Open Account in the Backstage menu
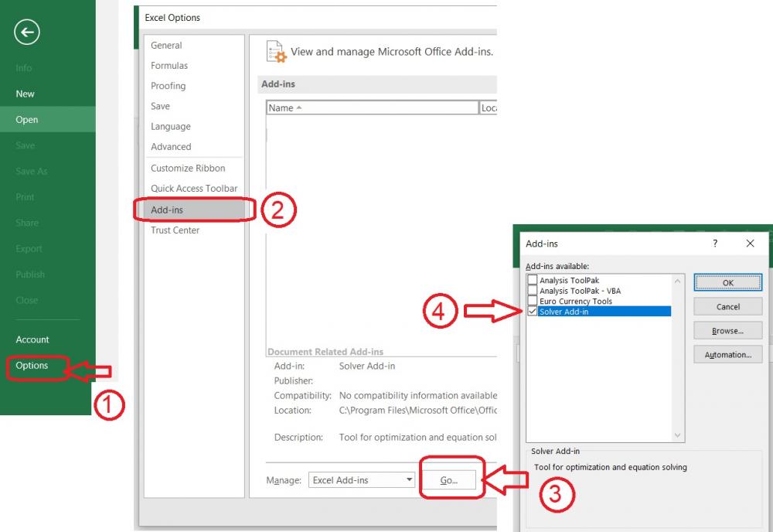 (32, 339)
